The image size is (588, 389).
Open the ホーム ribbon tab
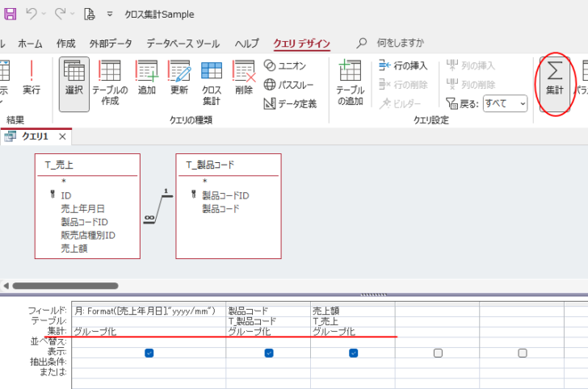pyautogui.click(x=30, y=44)
